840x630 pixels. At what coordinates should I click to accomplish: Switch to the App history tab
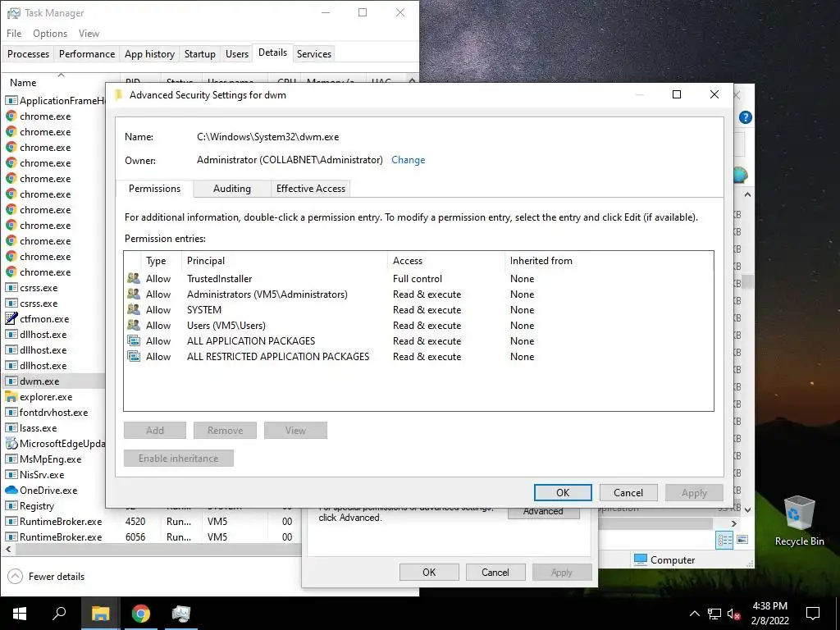149,53
